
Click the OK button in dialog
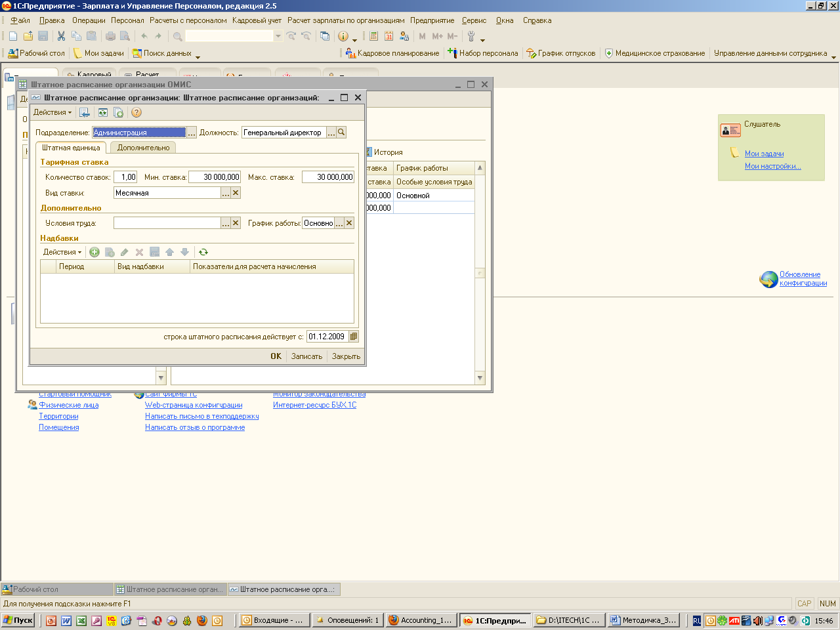276,356
